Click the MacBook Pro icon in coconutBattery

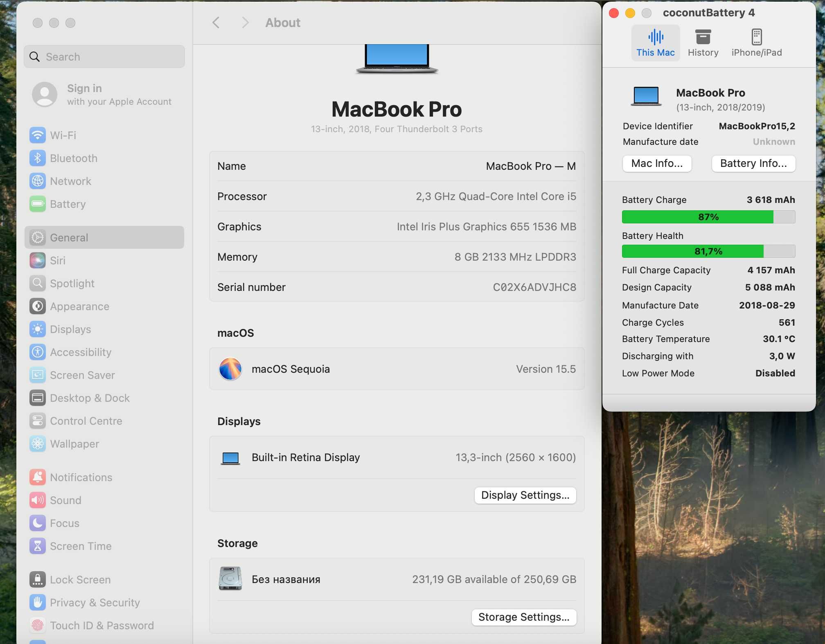tap(646, 97)
